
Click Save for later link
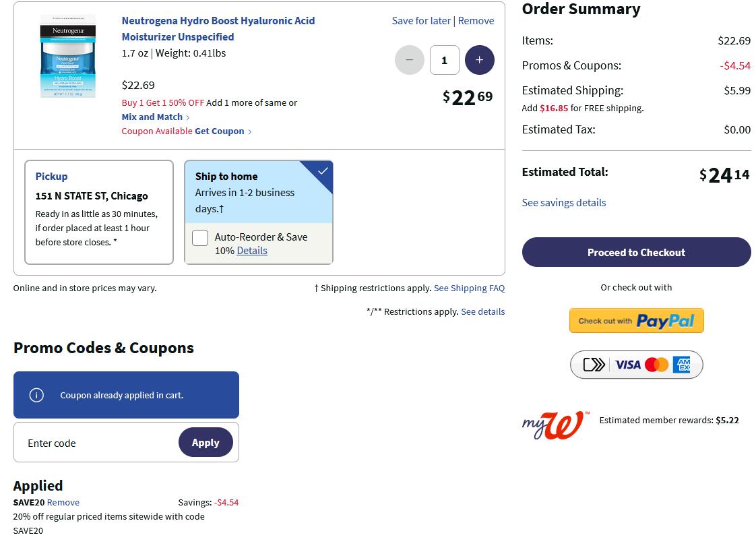pos(421,21)
